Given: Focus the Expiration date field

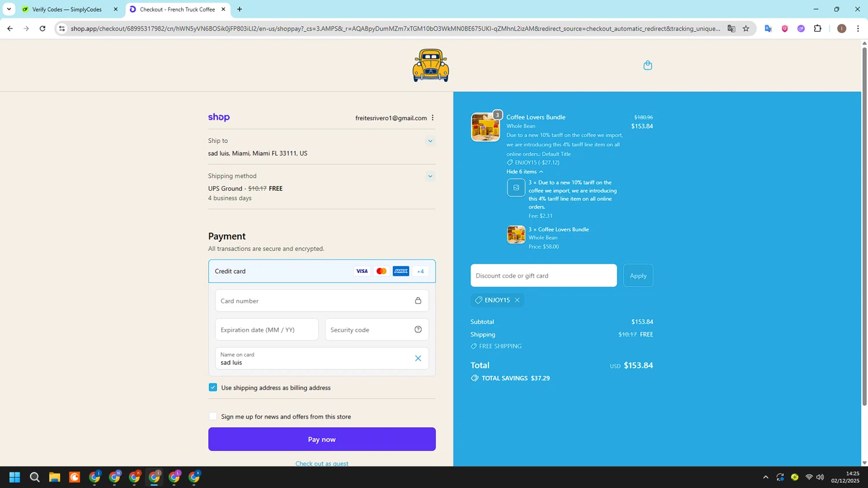Looking at the screenshot, I should (267, 330).
